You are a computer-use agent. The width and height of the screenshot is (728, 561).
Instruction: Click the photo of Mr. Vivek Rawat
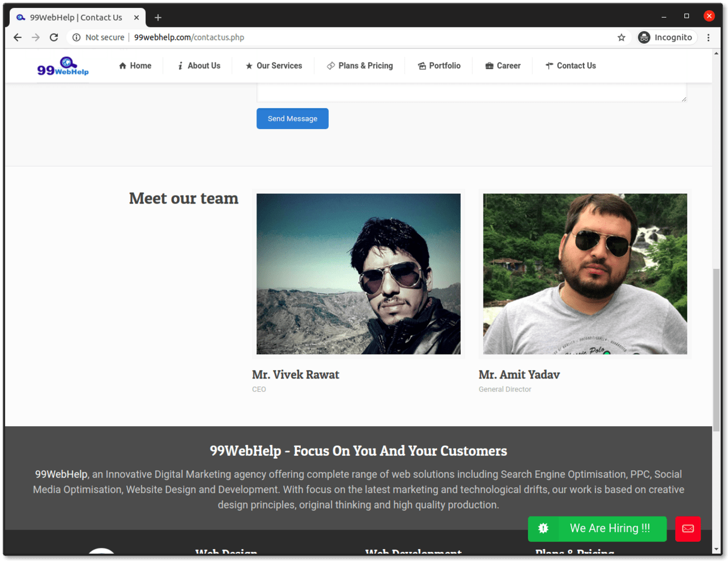(x=358, y=274)
